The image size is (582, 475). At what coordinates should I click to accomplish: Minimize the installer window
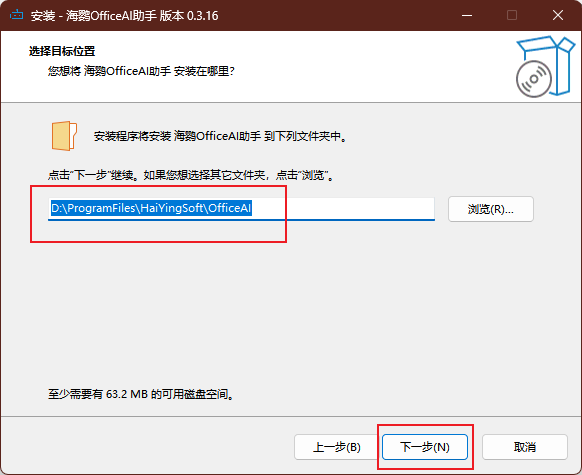pyautogui.click(x=467, y=15)
